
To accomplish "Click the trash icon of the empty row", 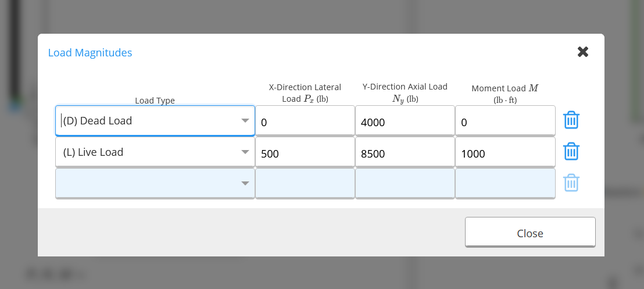I will click(x=571, y=183).
